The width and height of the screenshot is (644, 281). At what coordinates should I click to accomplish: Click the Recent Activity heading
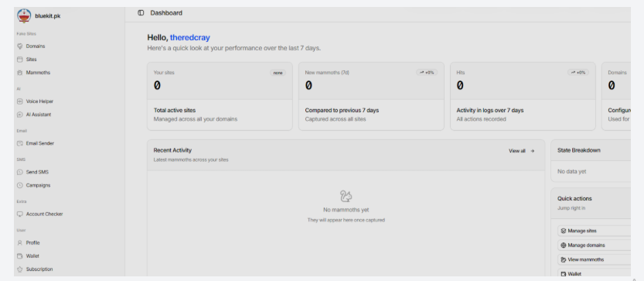tap(172, 150)
